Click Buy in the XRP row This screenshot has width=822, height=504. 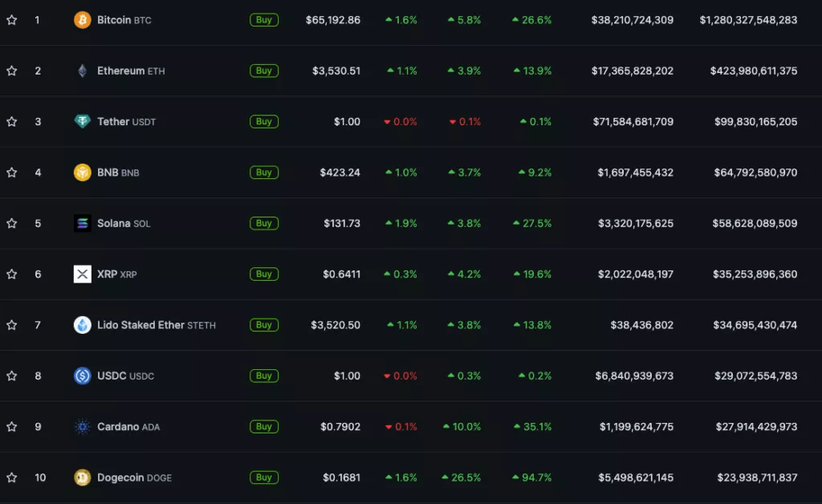click(263, 274)
